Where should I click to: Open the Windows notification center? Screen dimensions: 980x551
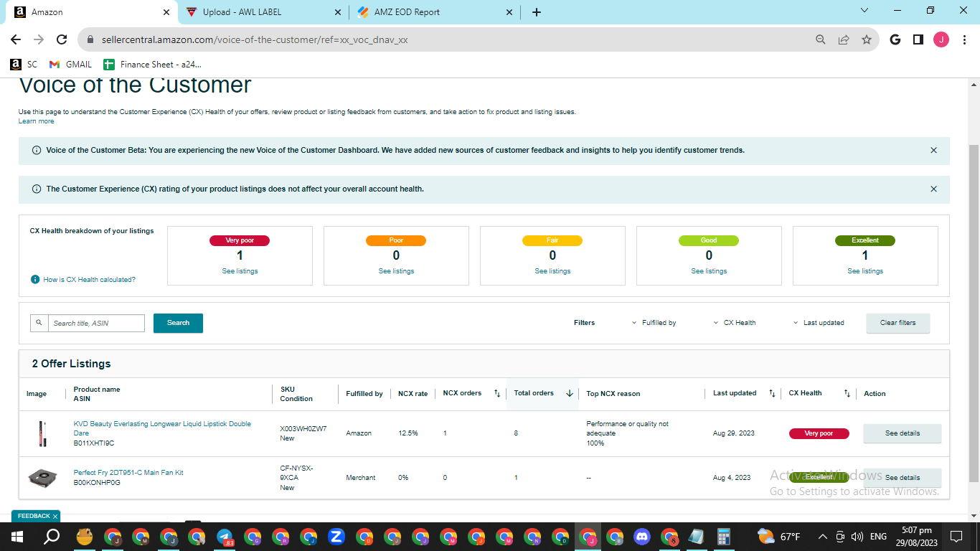[956, 537]
